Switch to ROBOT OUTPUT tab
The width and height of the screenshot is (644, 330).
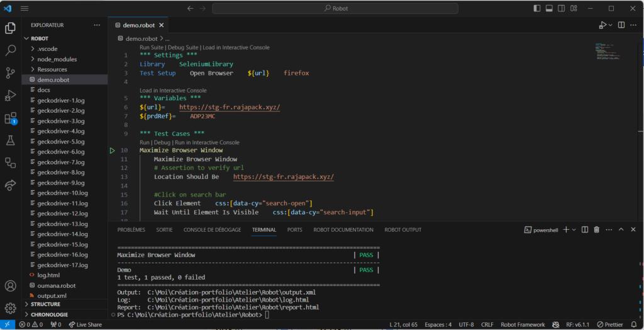[403, 230]
